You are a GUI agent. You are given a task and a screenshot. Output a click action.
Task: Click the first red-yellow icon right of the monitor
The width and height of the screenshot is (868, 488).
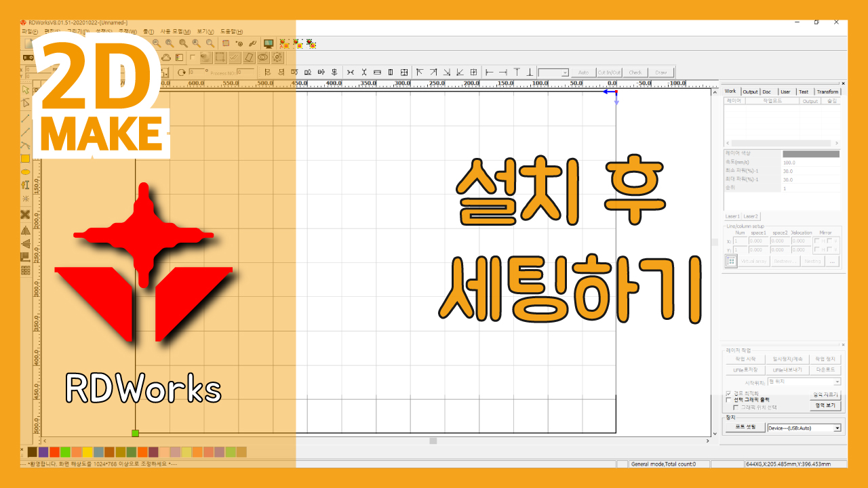tap(284, 43)
